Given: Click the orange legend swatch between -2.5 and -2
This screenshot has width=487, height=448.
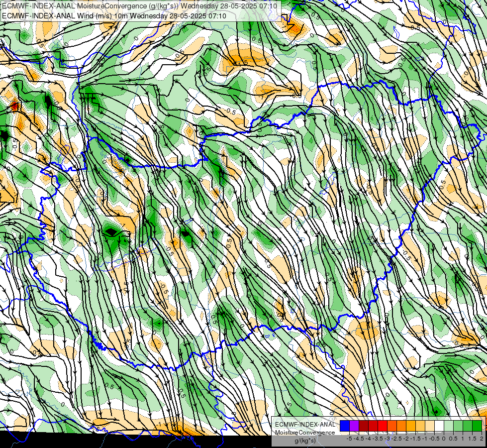Looking at the screenshot, I should point(401,426).
